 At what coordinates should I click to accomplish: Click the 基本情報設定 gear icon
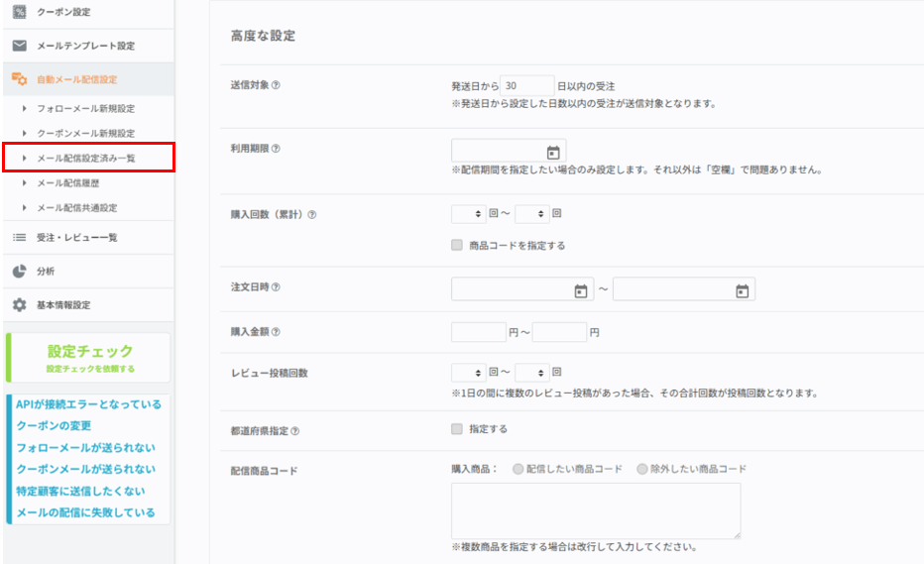[x=19, y=305]
